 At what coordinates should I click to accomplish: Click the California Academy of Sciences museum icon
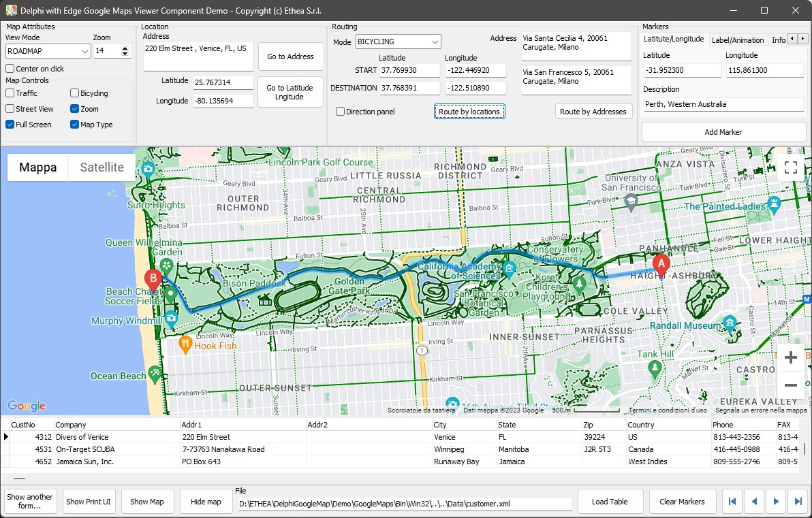tap(509, 269)
